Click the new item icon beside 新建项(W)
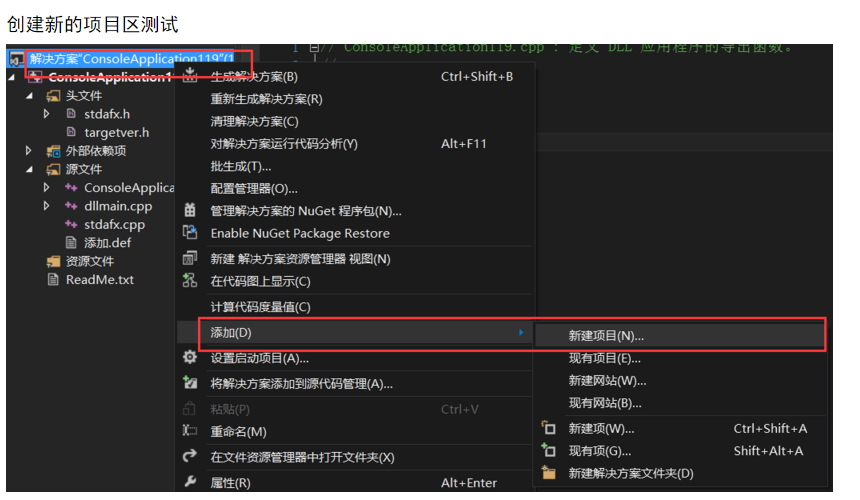 (x=548, y=428)
